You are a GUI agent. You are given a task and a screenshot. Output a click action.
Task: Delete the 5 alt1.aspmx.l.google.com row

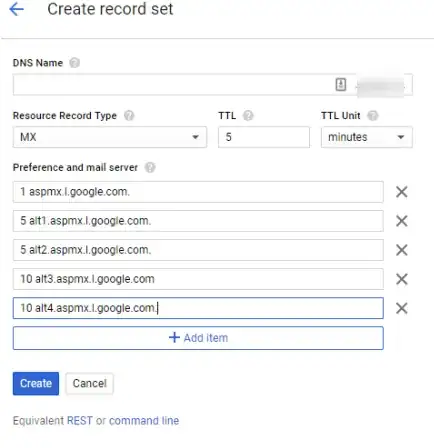click(402, 221)
